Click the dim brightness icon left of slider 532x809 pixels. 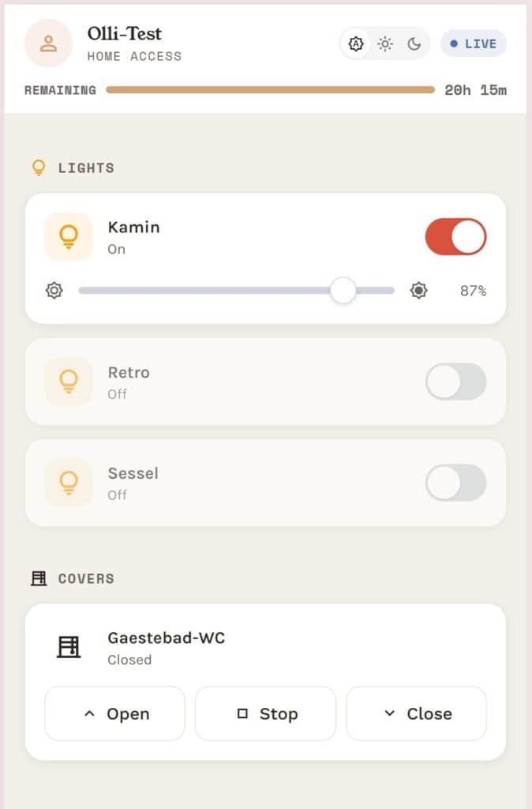[53, 290]
